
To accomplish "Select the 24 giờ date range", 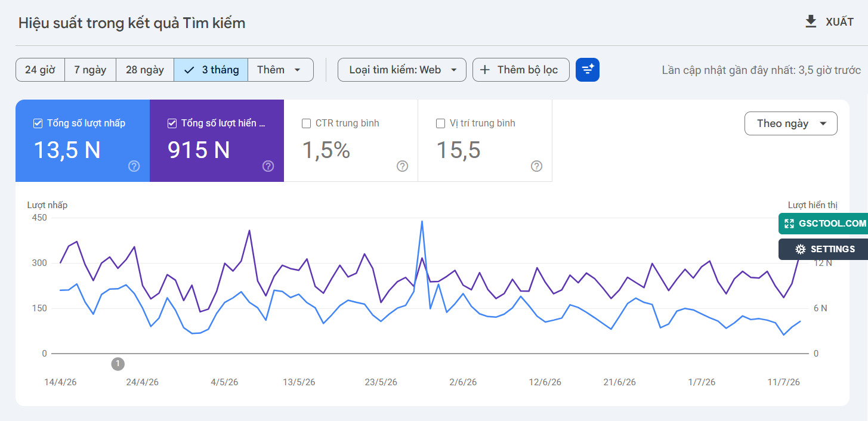I will (40, 70).
